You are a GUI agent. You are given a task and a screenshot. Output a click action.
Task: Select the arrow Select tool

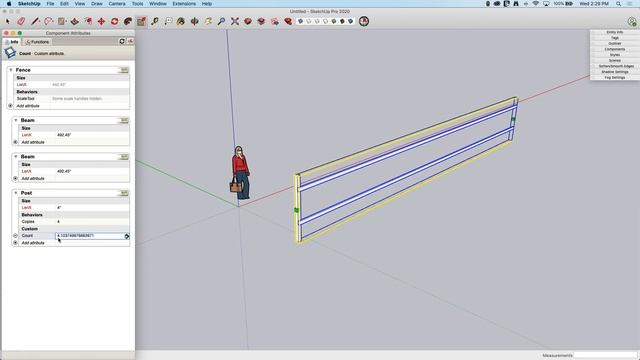[7, 21]
